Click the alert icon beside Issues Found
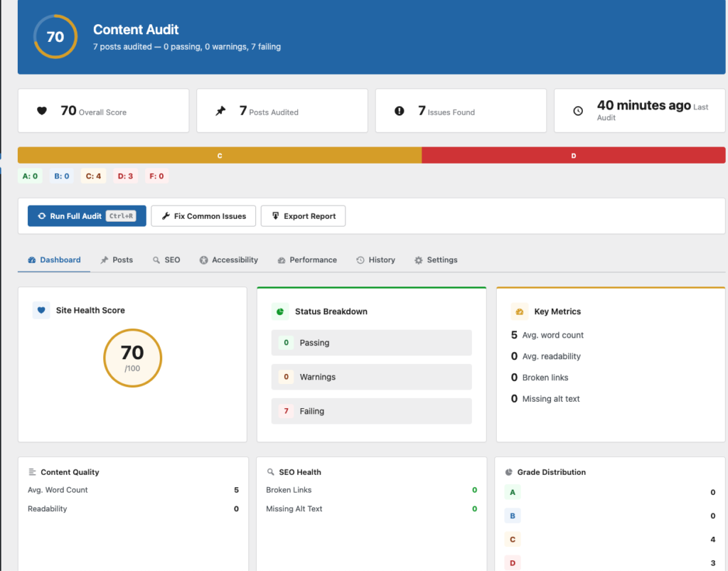This screenshot has height=571, width=728. pyautogui.click(x=400, y=111)
